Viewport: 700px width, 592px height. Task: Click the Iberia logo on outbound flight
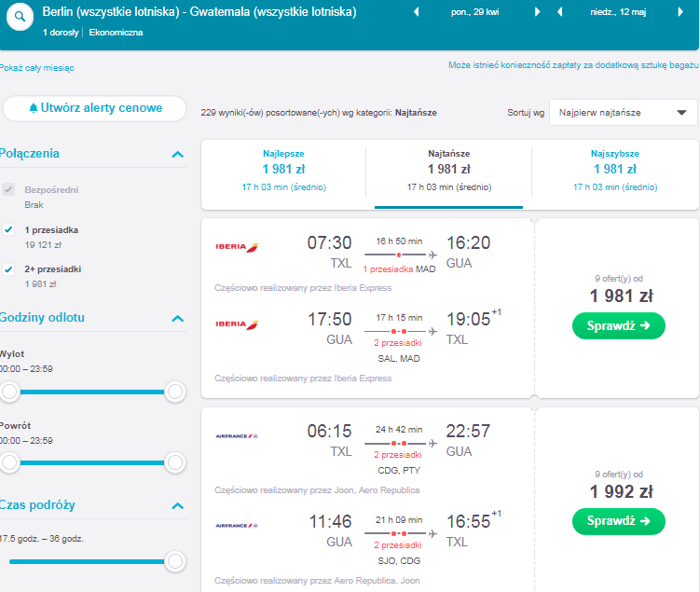tap(237, 247)
